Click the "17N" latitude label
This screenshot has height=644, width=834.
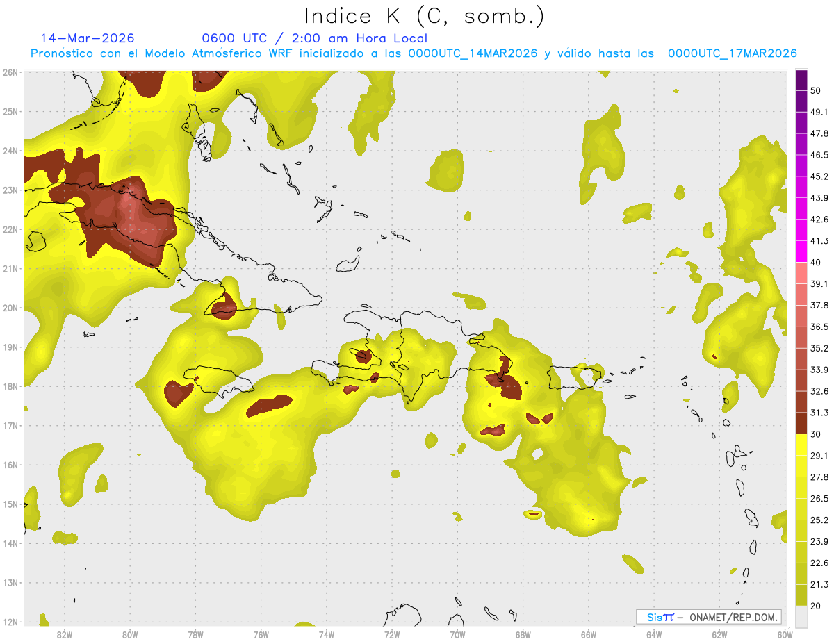(10, 425)
